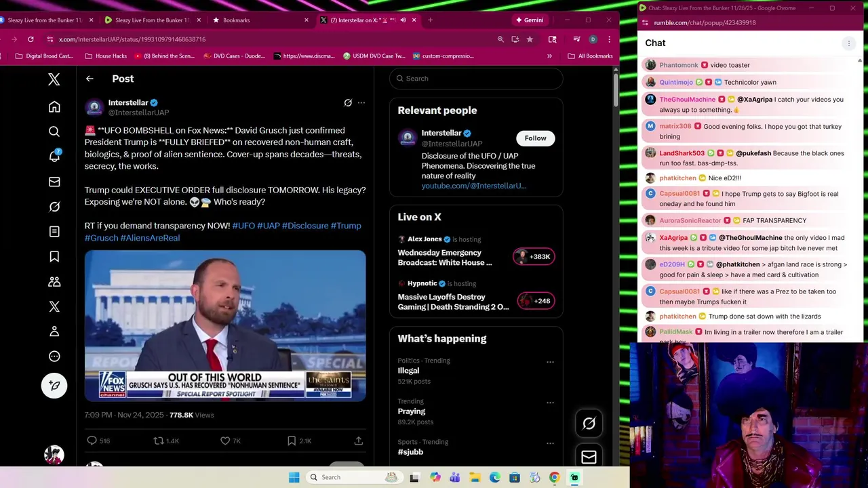Follow Interstellar in Relevant people
Screen dimensions: 868x488
point(535,138)
